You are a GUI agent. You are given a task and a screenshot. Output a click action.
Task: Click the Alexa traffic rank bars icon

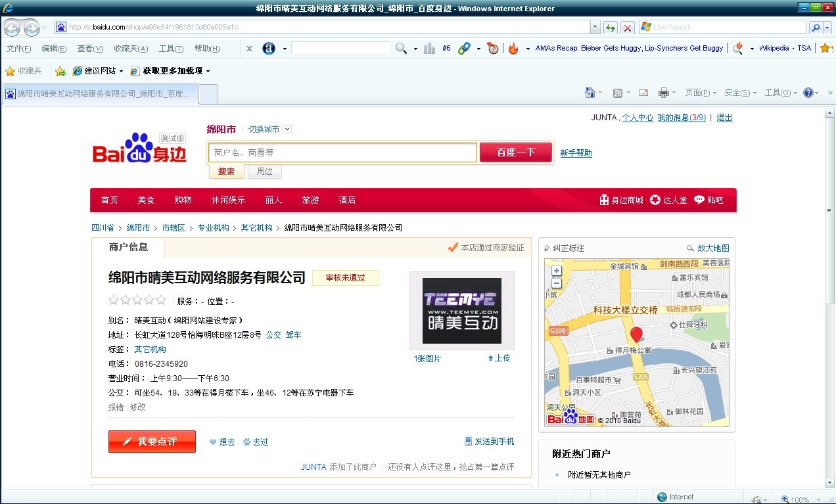[430, 49]
